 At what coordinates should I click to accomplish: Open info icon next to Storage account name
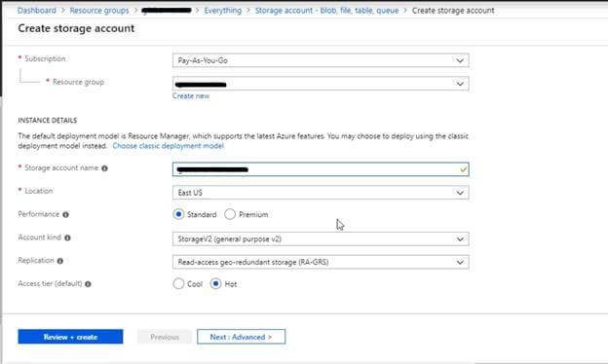(x=104, y=168)
